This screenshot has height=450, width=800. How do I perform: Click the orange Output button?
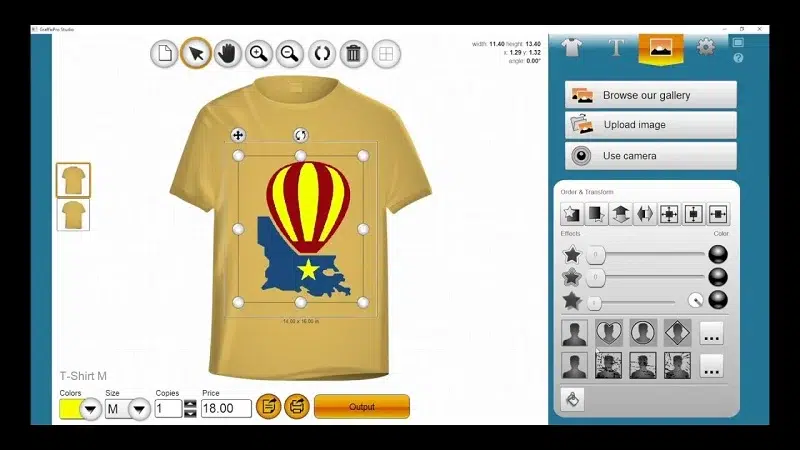(362, 407)
